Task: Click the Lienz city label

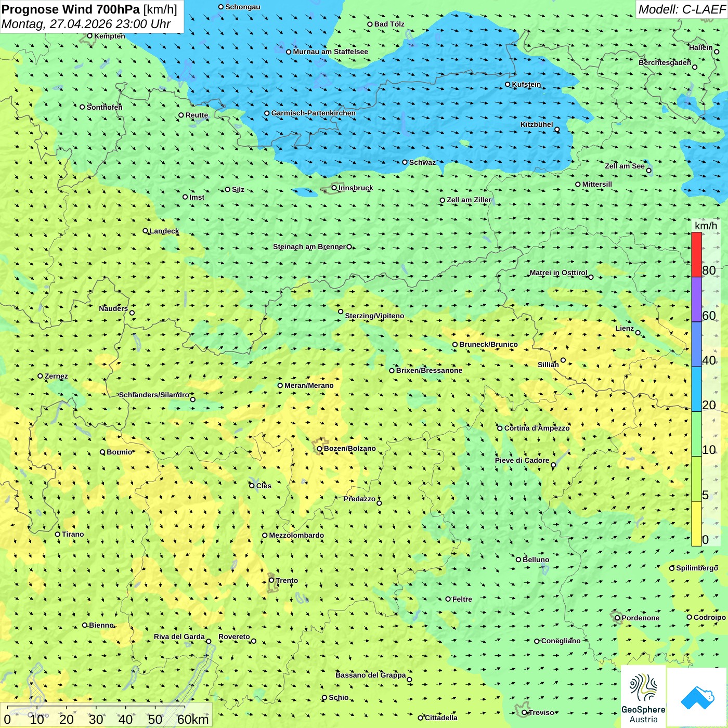Action: click(625, 328)
